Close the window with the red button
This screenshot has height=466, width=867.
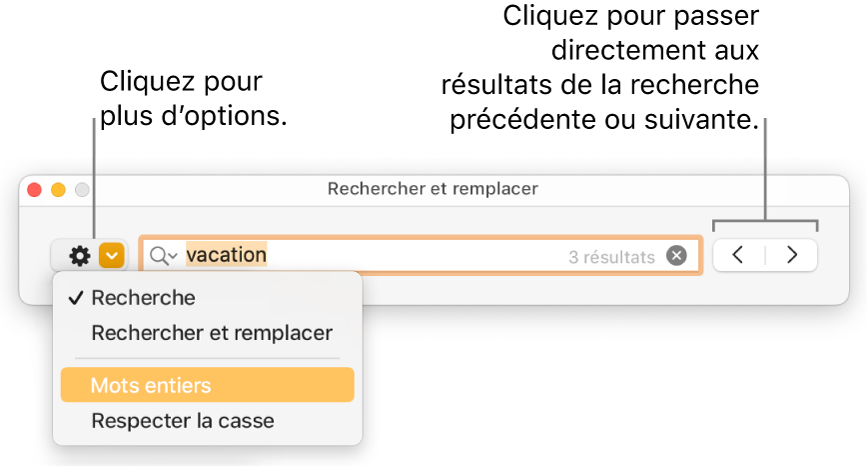(34, 189)
